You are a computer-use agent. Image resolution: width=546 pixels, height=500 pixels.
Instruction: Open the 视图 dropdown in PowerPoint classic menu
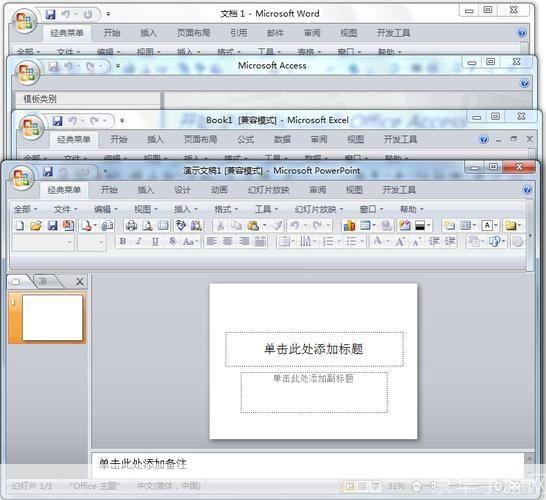click(x=146, y=209)
